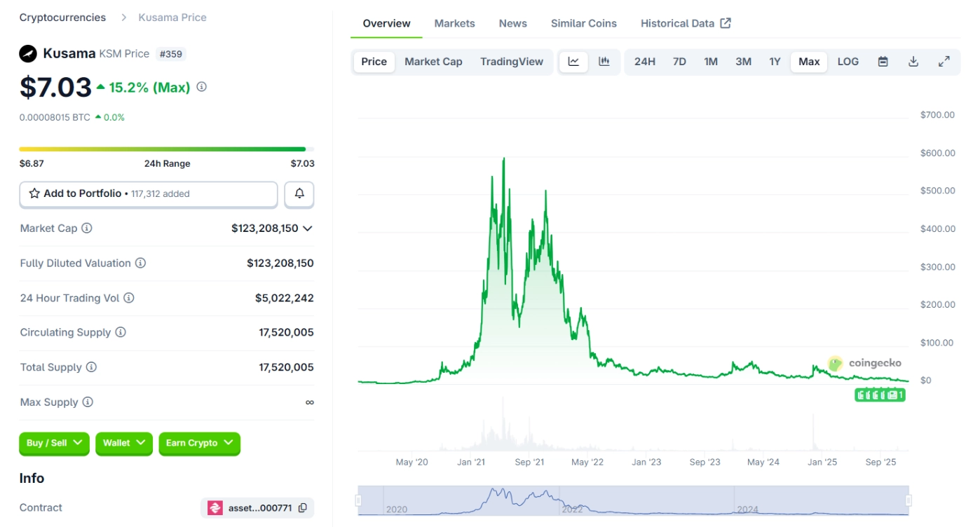Open Historical Data external link
The width and height of the screenshot is (980, 527).
(x=685, y=23)
